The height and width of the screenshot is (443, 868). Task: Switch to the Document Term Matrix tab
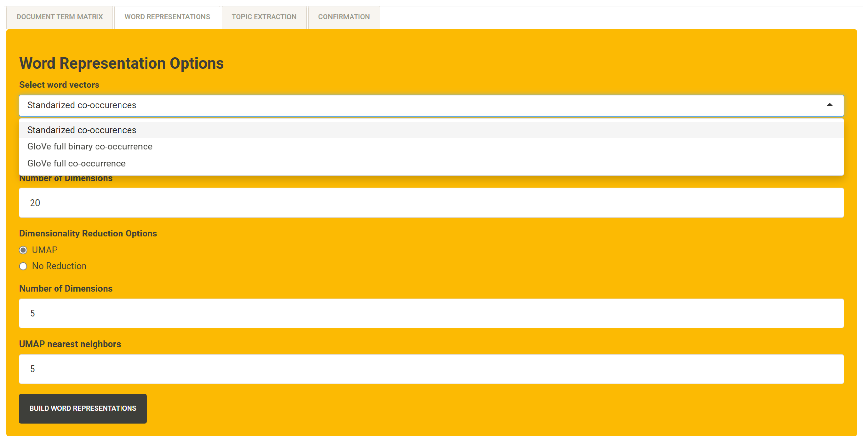tap(60, 17)
